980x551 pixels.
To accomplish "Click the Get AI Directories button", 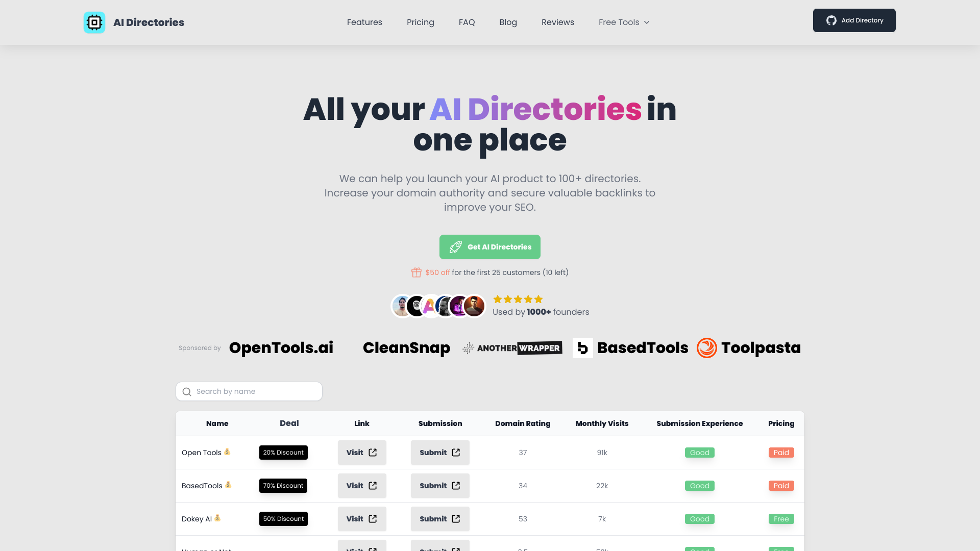I will (x=489, y=247).
